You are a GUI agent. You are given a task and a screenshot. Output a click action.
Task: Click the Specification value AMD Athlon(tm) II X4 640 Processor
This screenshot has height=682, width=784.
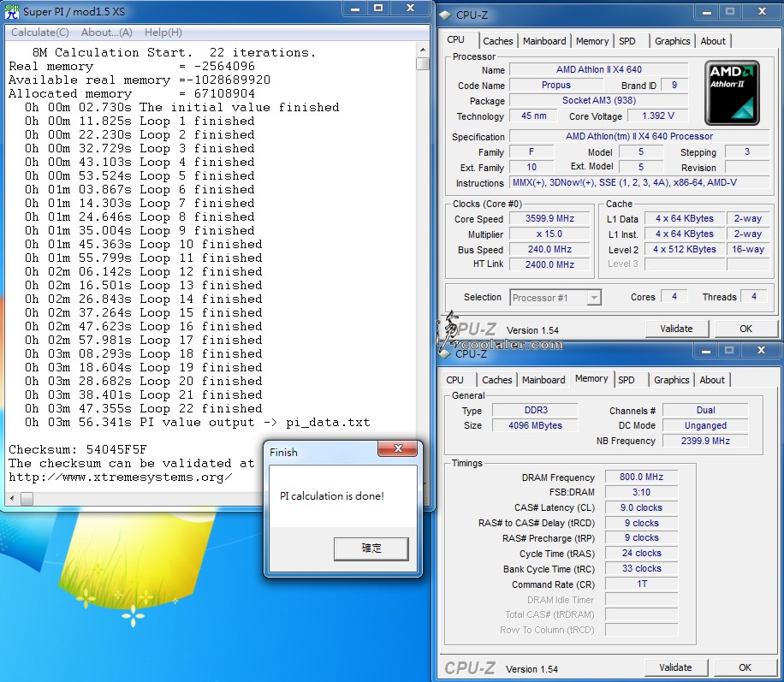tap(639, 136)
